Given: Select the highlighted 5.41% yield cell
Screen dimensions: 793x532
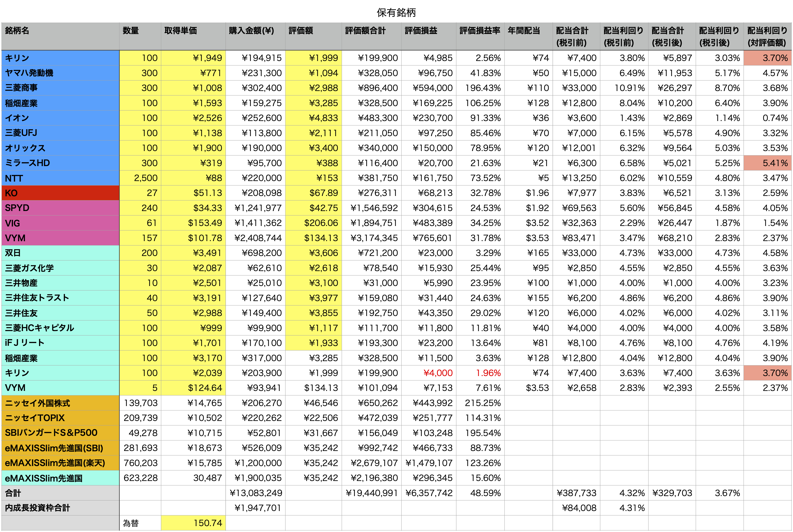Looking at the screenshot, I should [767, 163].
